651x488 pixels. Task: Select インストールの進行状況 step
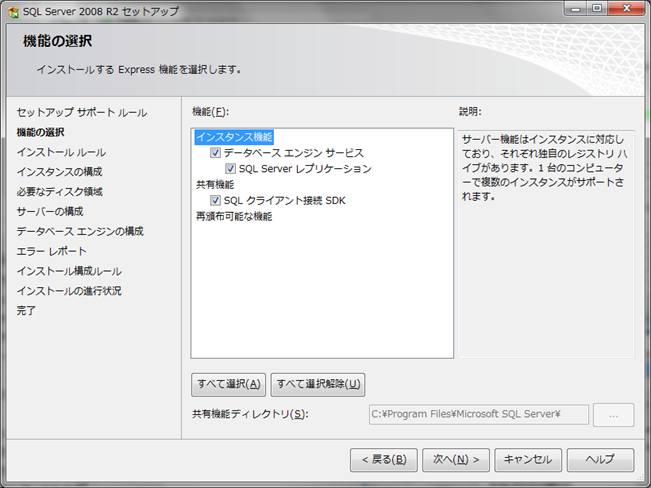[x=69, y=291]
